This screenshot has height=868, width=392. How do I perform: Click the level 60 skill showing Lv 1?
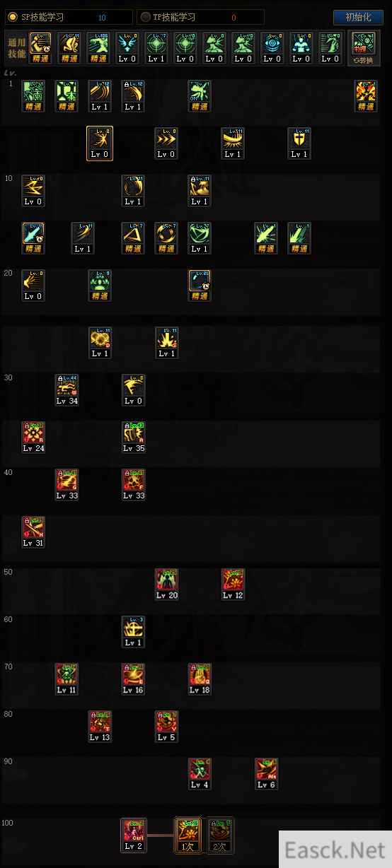(133, 632)
